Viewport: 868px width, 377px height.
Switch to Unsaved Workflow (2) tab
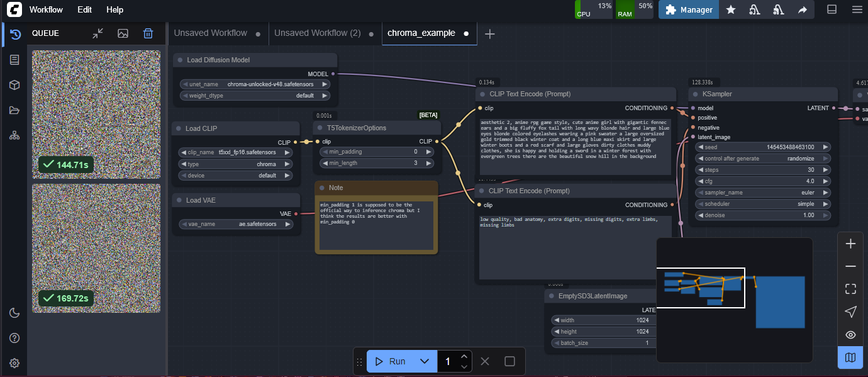[x=318, y=33]
